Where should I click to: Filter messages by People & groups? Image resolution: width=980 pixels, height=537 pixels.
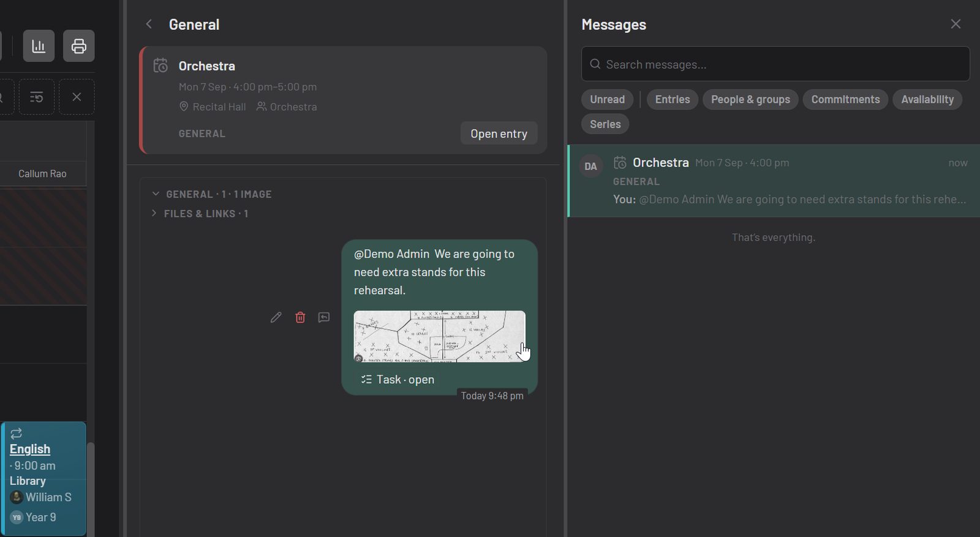click(x=750, y=99)
